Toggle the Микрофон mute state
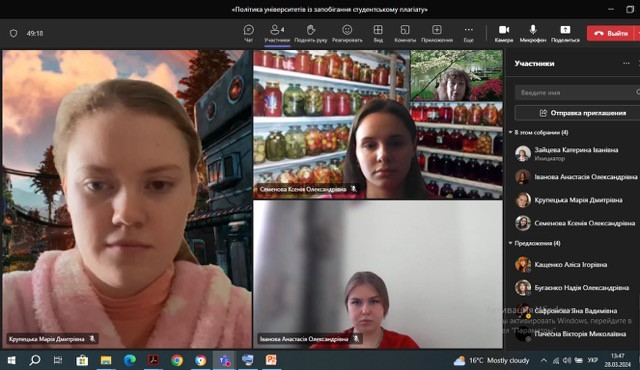 (x=533, y=33)
